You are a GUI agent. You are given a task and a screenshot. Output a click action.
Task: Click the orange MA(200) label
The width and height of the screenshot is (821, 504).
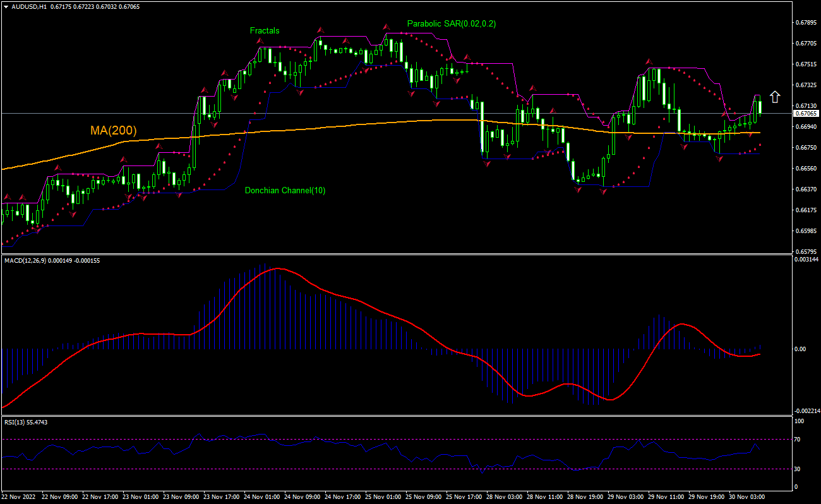[x=113, y=131]
